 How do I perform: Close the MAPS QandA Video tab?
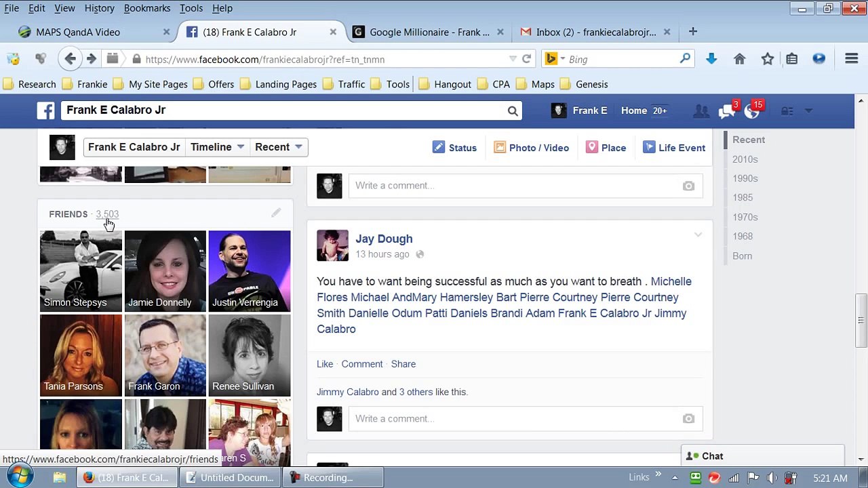pyautogui.click(x=166, y=32)
